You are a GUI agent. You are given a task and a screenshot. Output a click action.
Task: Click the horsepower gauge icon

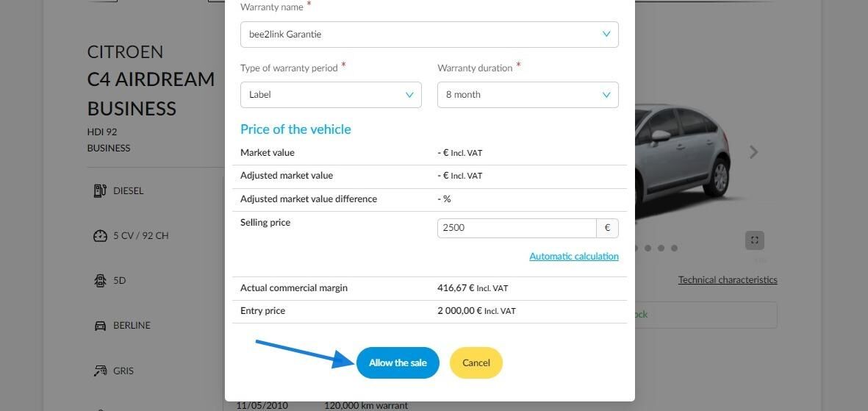point(100,236)
